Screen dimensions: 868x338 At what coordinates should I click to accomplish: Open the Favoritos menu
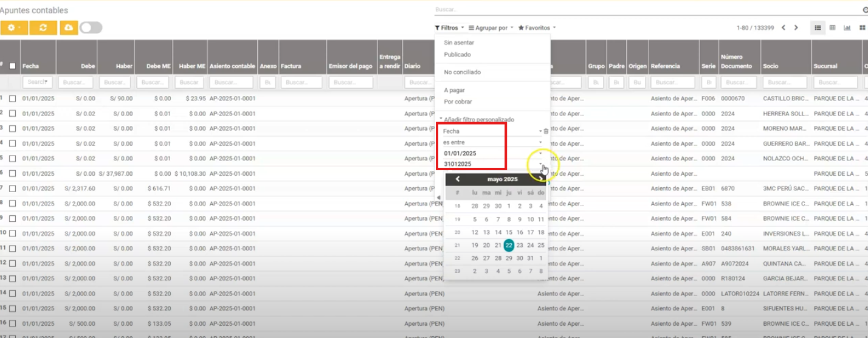coord(537,28)
